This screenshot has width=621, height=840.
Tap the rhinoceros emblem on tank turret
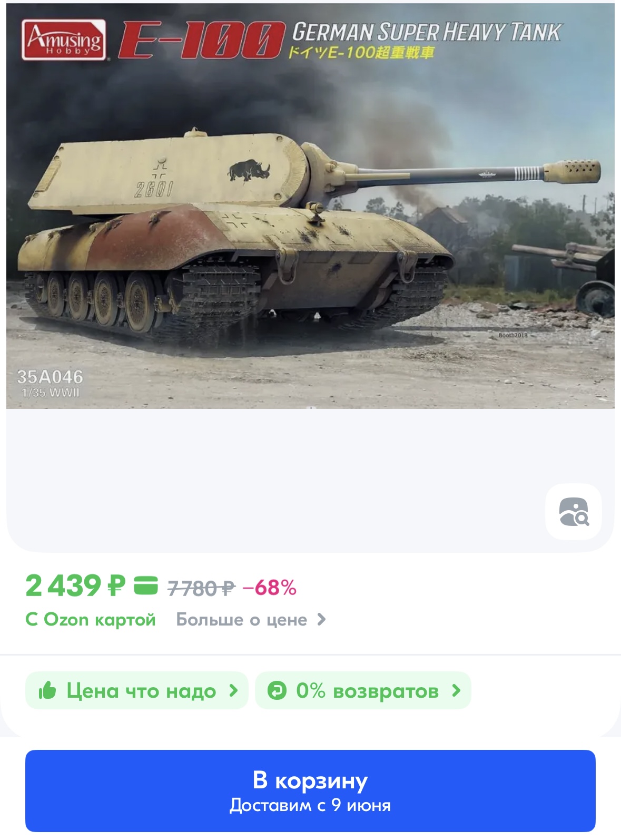point(249,170)
